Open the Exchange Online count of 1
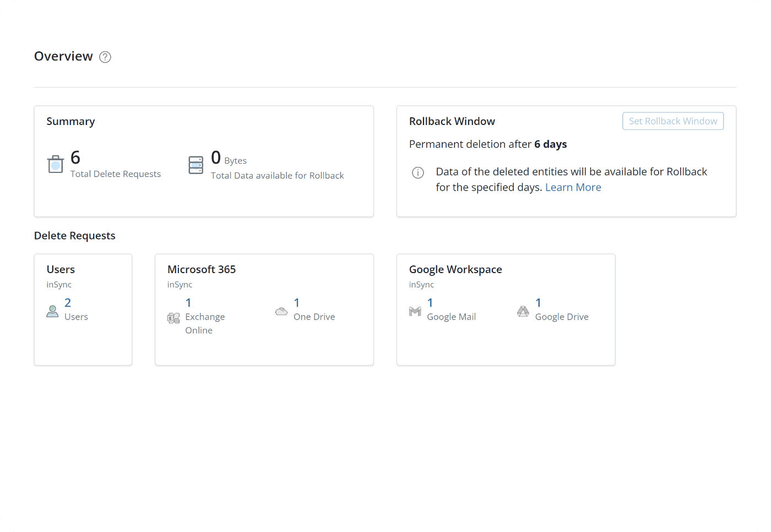This screenshot has height=532, width=771. coord(188,302)
